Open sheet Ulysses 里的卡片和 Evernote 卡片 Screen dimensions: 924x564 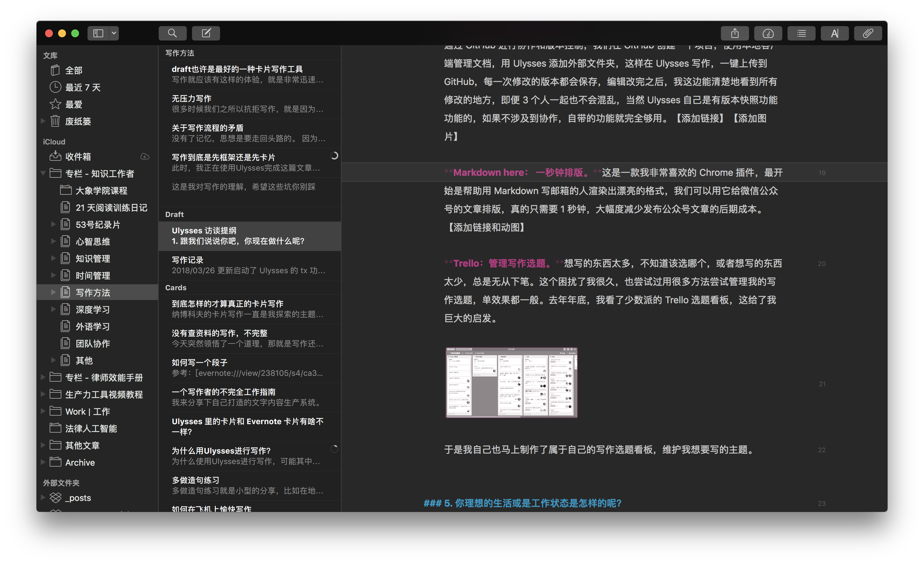click(250, 427)
